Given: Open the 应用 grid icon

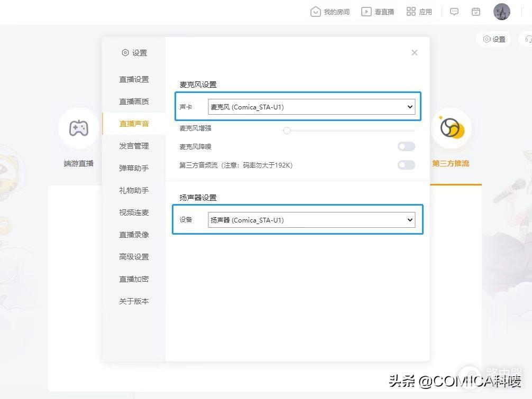Looking at the screenshot, I should (x=411, y=12).
